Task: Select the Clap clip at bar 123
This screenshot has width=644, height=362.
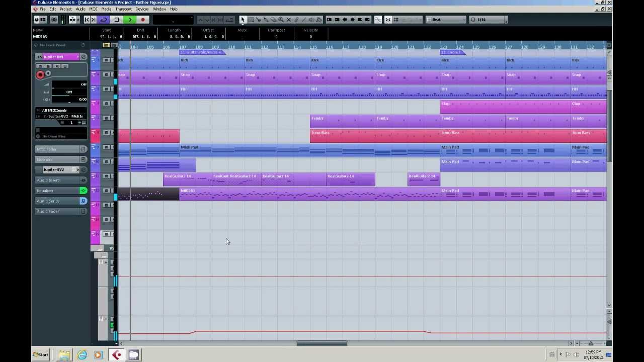Action: click(x=505, y=107)
